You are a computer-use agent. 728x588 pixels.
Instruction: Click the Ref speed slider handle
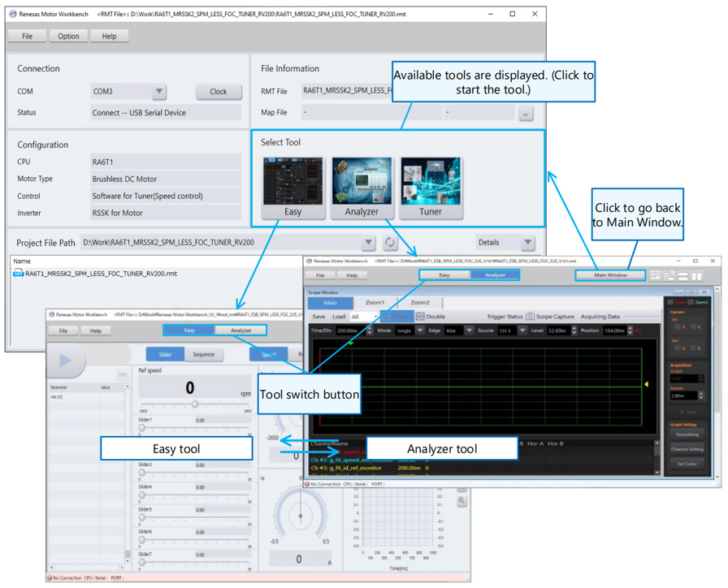pyautogui.click(x=195, y=404)
